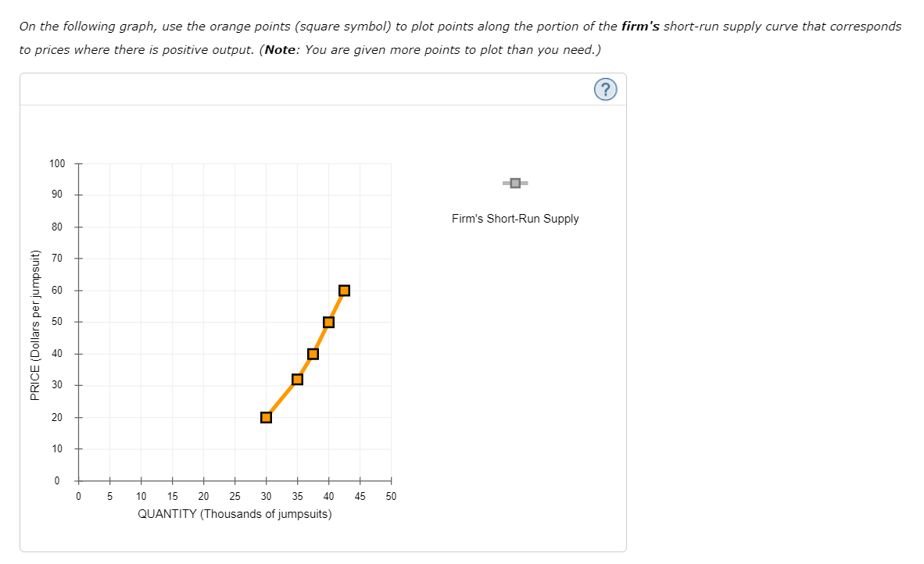924x564 pixels.
Task: Click the orange square point at price 20
Action: (x=266, y=416)
